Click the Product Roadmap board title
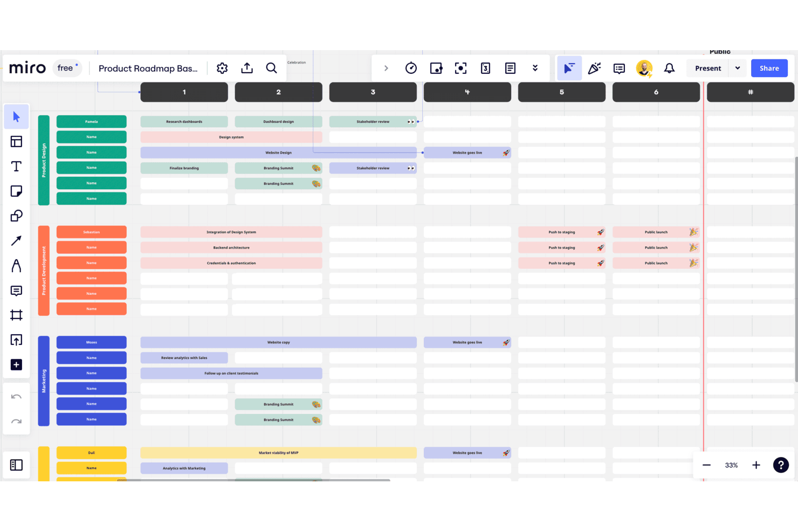 (x=148, y=68)
